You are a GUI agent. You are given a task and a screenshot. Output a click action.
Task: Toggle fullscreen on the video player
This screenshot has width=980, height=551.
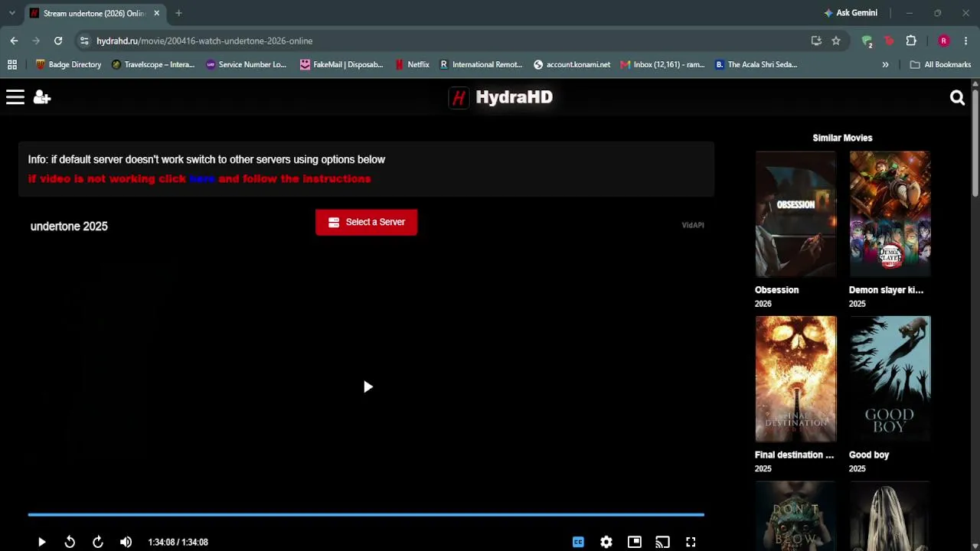[x=691, y=542]
